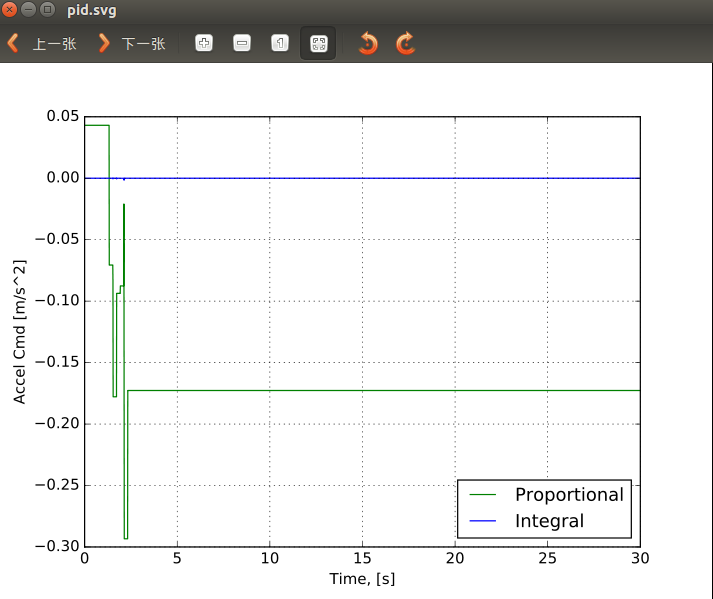Click the Integral legend entry
Screen dimensions: 713x599
click(x=549, y=521)
